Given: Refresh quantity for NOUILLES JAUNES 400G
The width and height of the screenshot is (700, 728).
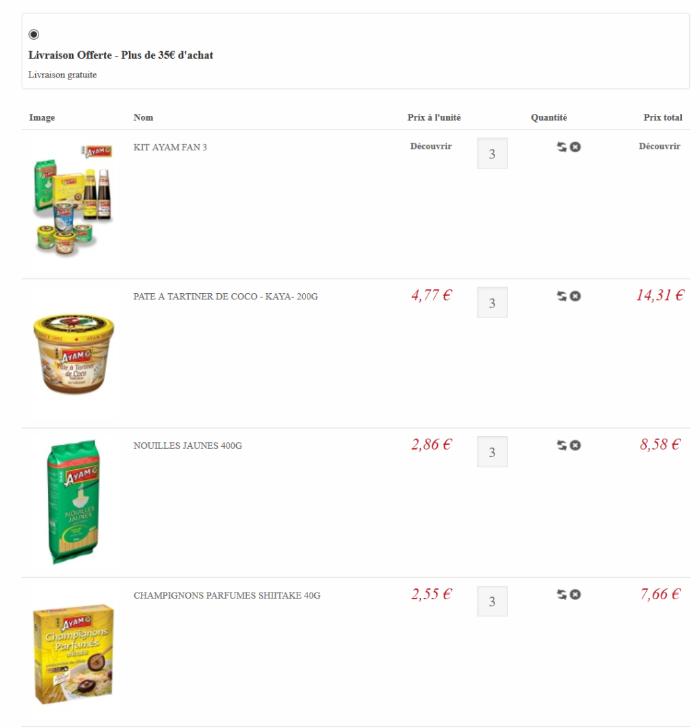Looking at the screenshot, I should (x=562, y=445).
